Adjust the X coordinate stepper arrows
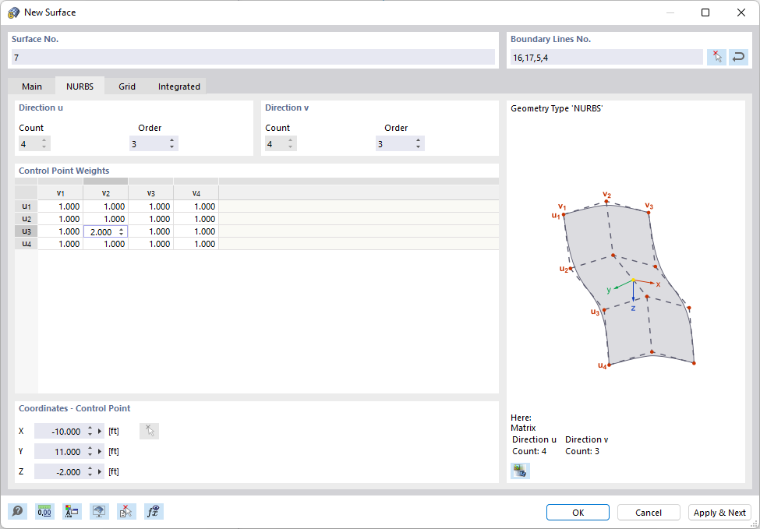The height and width of the screenshot is (529, 760). 90,431
